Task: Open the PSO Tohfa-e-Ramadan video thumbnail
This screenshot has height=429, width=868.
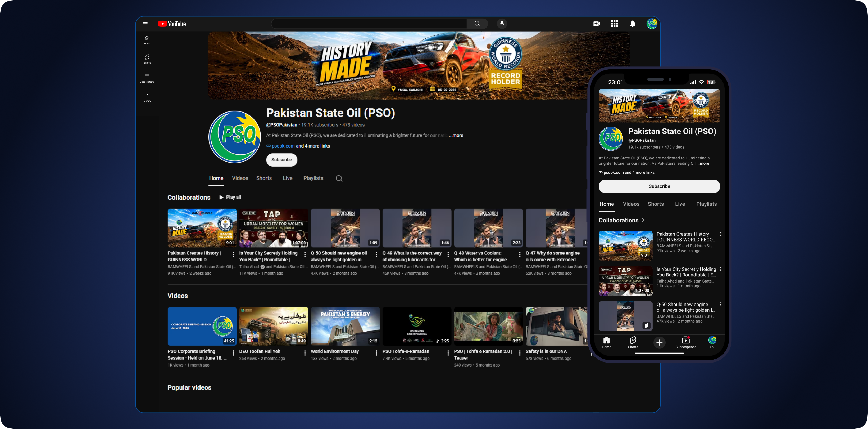Action: tap(417, 326)
